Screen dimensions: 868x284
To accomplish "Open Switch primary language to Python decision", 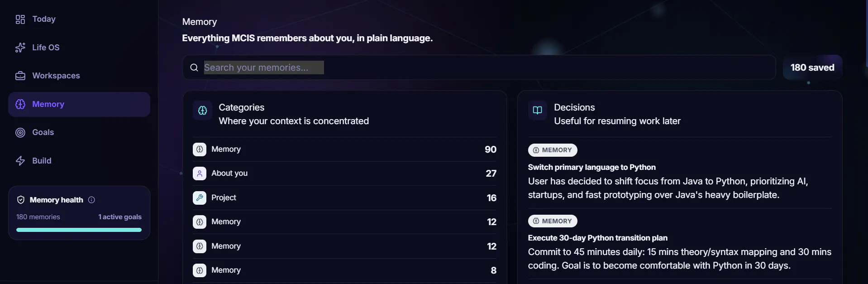I will [591, 167].
